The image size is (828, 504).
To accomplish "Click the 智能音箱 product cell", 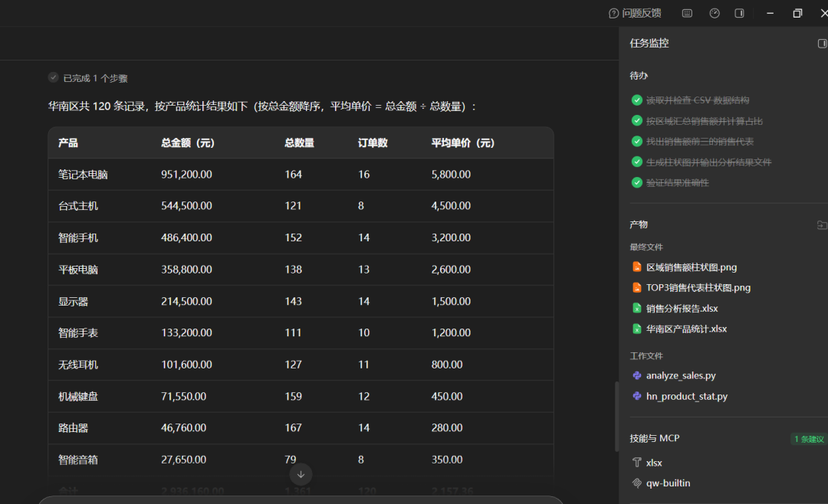I will tap(78, 460).
